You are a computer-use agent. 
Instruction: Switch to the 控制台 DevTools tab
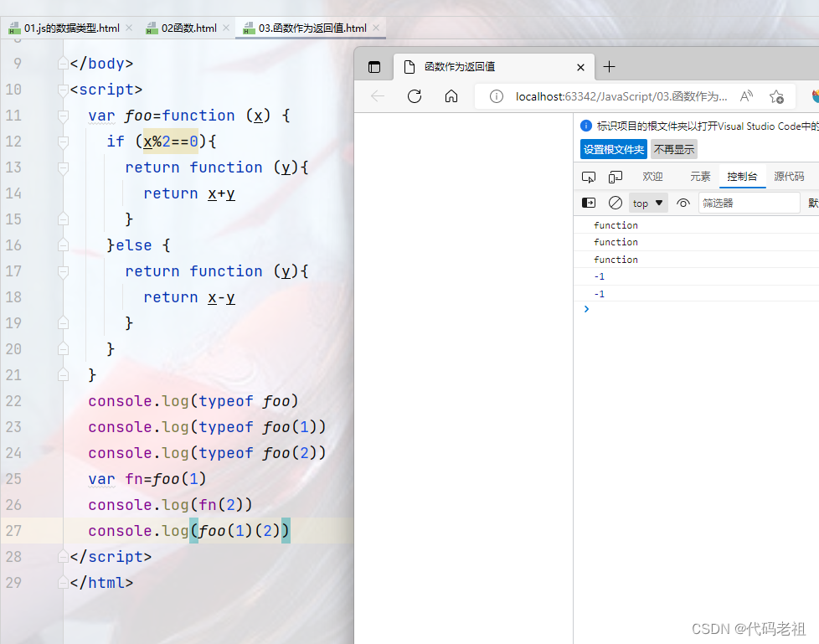click(x=742, y=177)
